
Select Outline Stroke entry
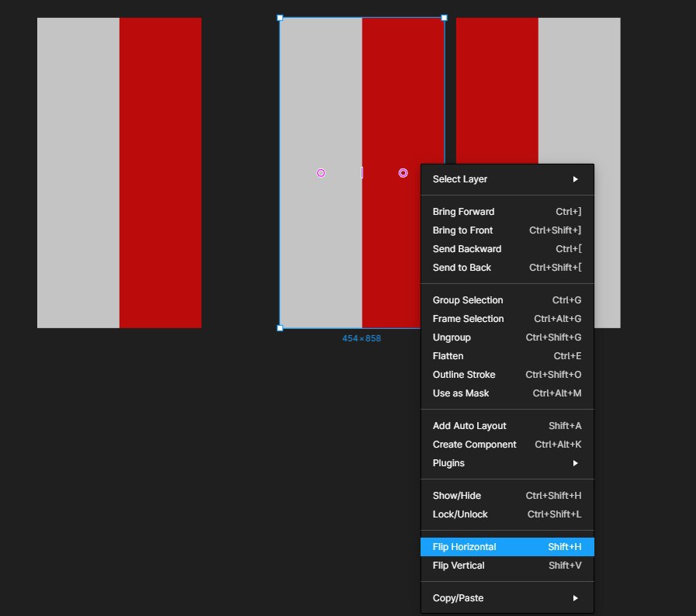pyautogui.click(x=507, y=375)
